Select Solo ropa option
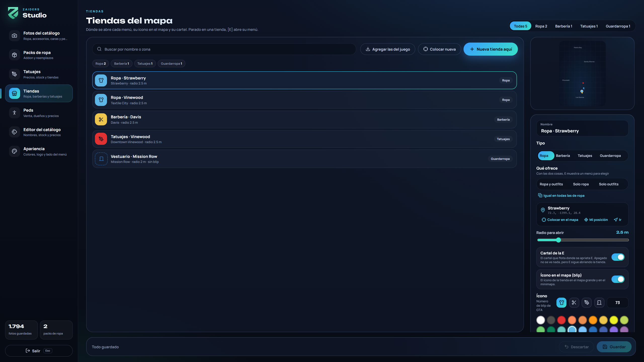 point(581,184)
